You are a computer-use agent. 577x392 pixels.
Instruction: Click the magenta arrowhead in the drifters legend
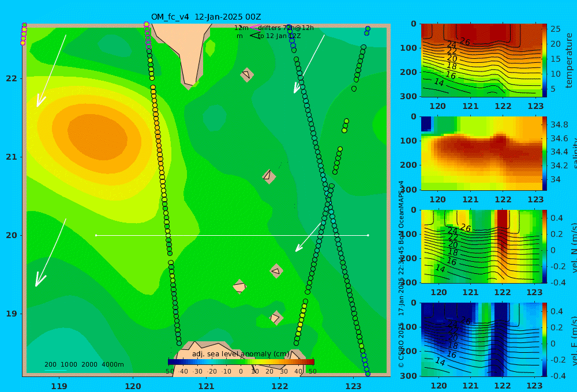click(254, 28)
